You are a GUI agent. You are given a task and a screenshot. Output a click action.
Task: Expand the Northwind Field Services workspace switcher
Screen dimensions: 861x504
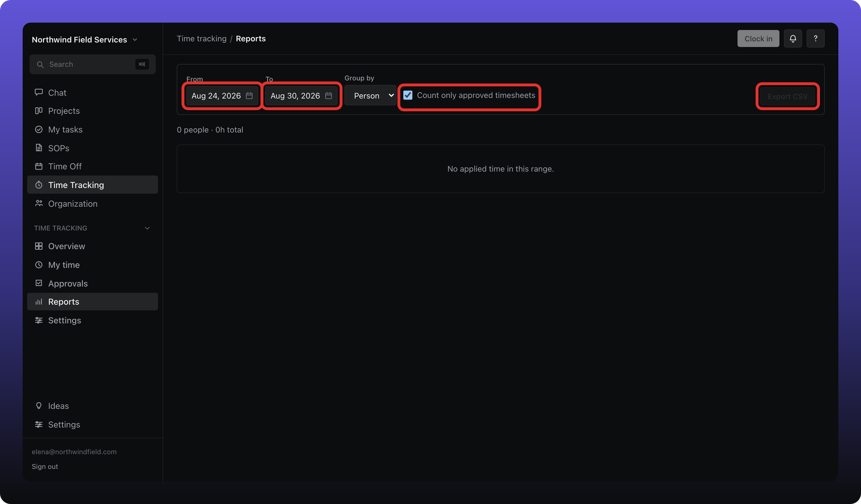[84, 40]
